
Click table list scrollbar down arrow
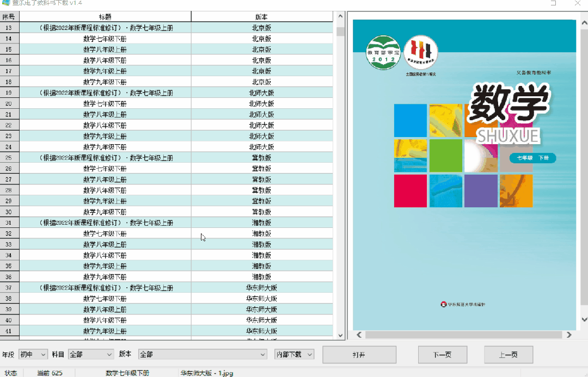(340, 336)
